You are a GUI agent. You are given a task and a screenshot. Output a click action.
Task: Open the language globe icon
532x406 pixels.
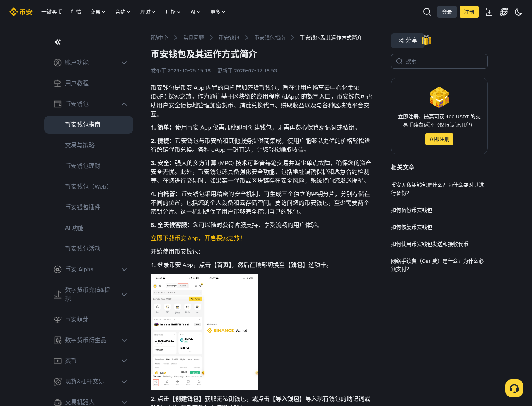[x=504, y=12]
